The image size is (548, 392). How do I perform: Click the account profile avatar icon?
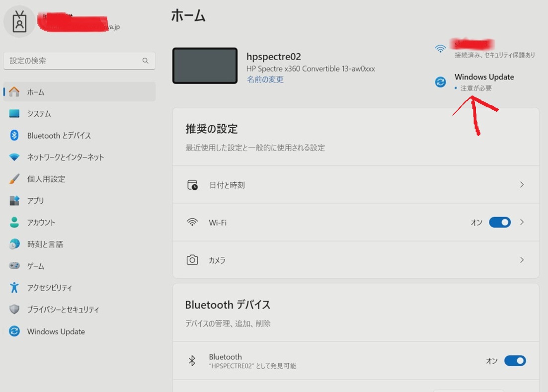pyautogui.click(x=19, y=22)
